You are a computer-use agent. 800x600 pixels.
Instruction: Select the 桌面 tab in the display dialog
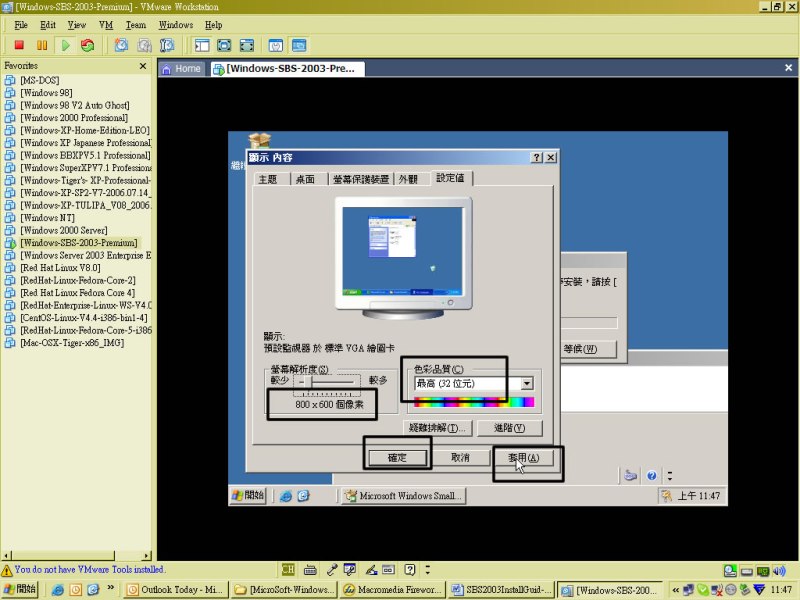[x=305, y=179]
